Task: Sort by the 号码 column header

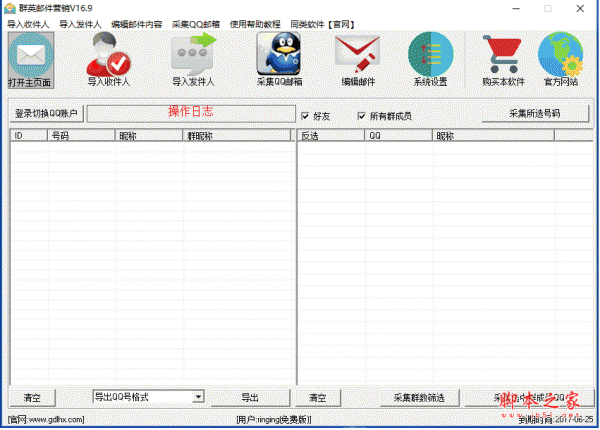Action: [x=81, y=136]
